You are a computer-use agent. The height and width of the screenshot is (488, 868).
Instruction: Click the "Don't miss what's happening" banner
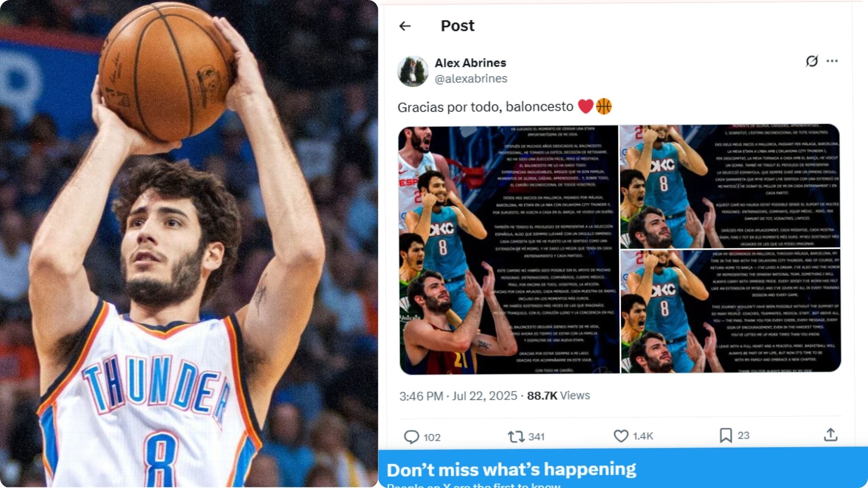pyautogui.click(x=623, y=469)
